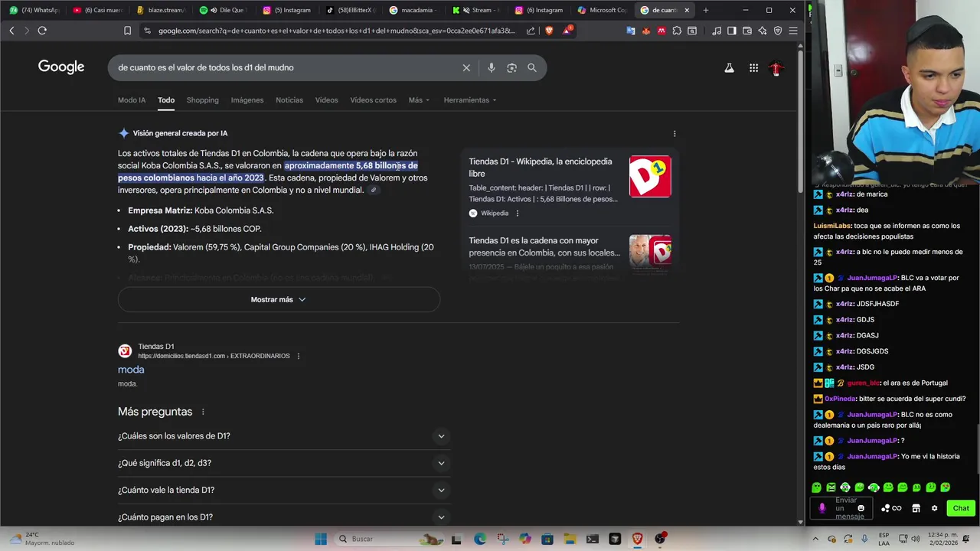
Task: Open the extensions puzzle menu
Action: click(x=677, y=31)
